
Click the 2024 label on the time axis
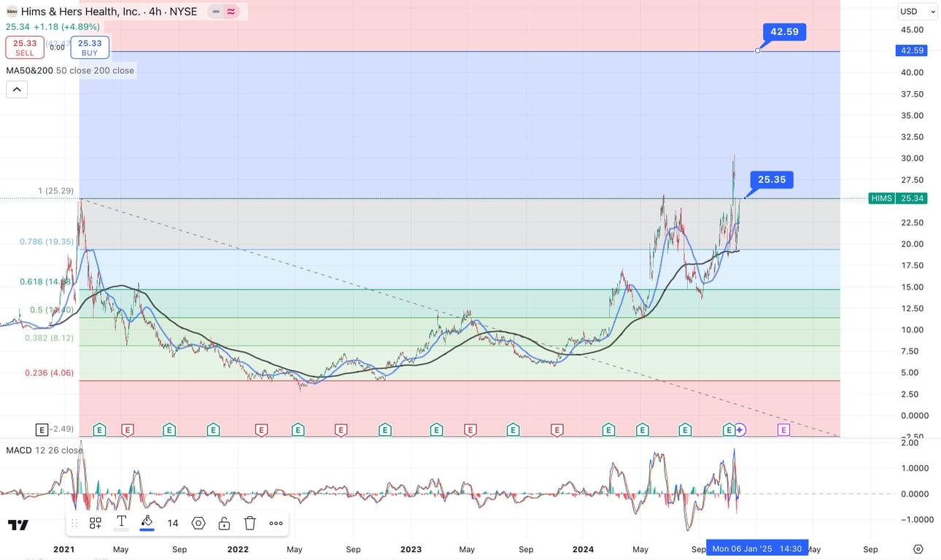(583, 549)
